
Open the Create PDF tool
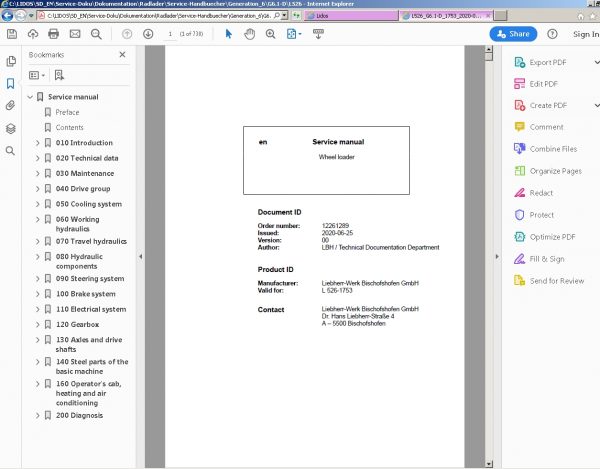click(548, 106)
